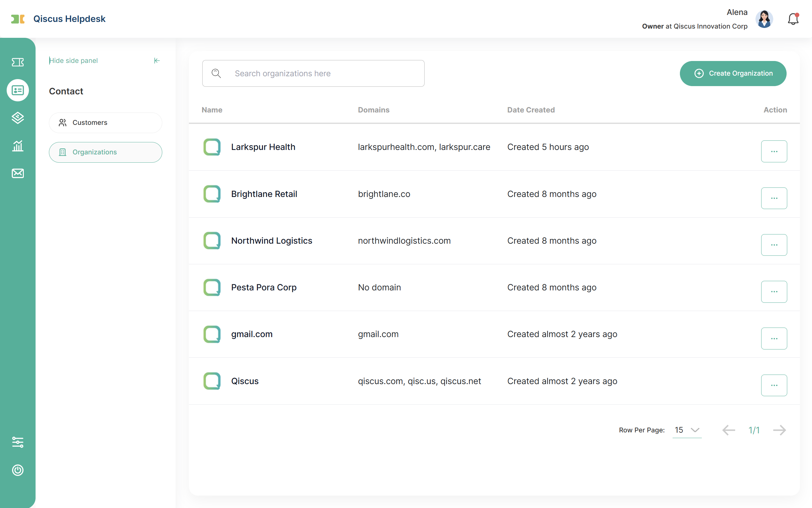Click the Alena username

click(737, 12)
